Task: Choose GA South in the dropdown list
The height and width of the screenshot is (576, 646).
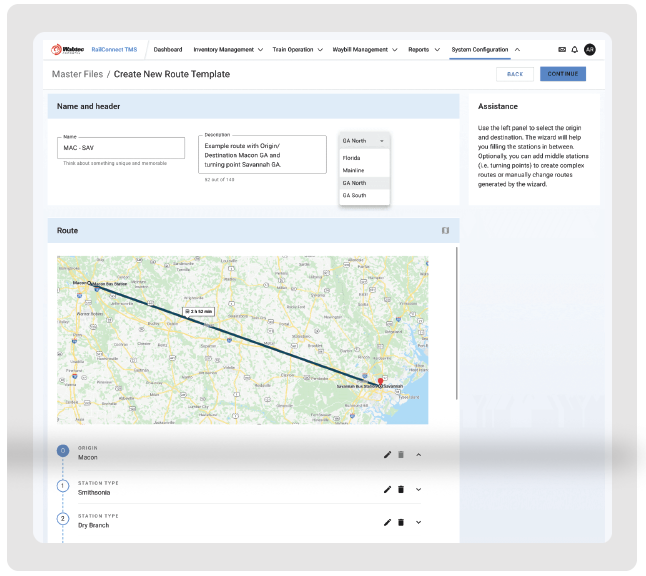Action: click(355, 196)
